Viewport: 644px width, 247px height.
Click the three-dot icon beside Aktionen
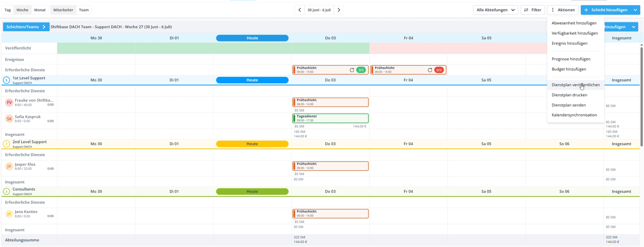coord(553,10)
